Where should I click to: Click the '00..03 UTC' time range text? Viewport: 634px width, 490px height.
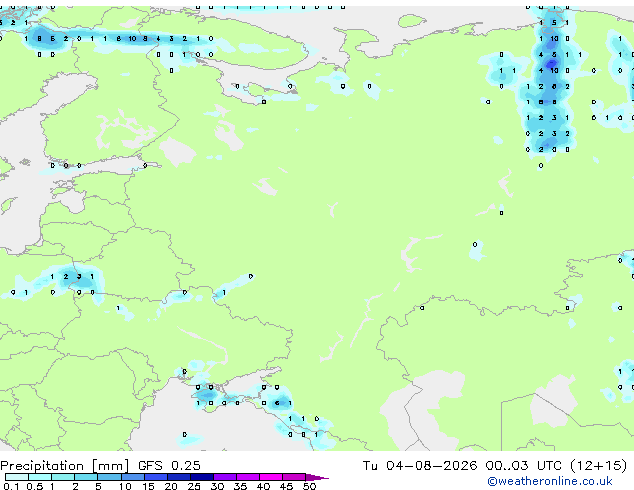524,466
